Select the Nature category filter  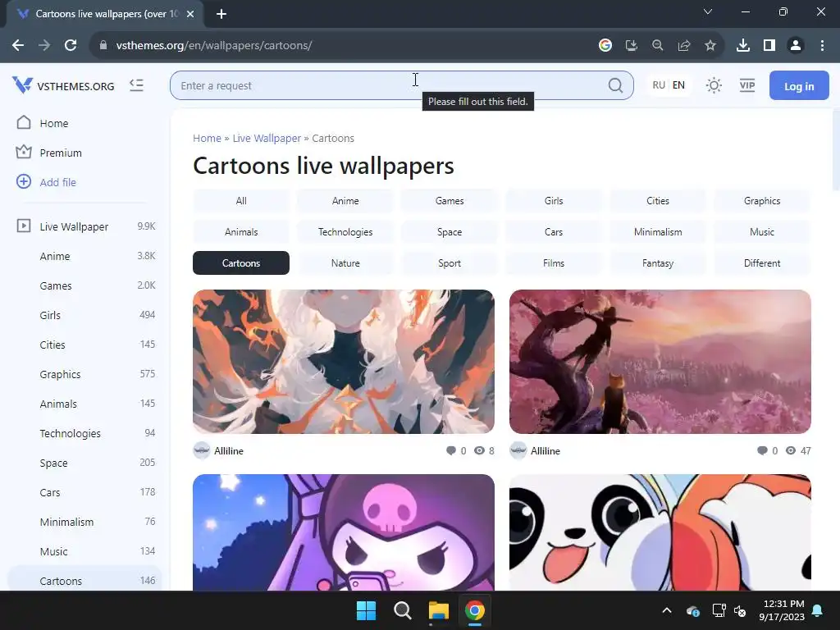(x=345, y=263)
